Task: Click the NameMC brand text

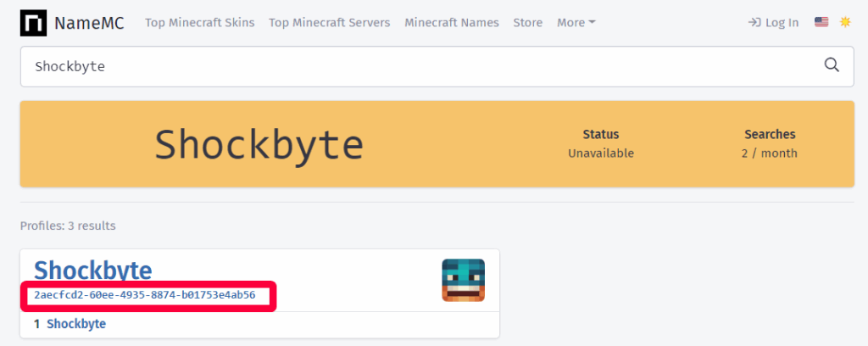Action: point(89,23)
